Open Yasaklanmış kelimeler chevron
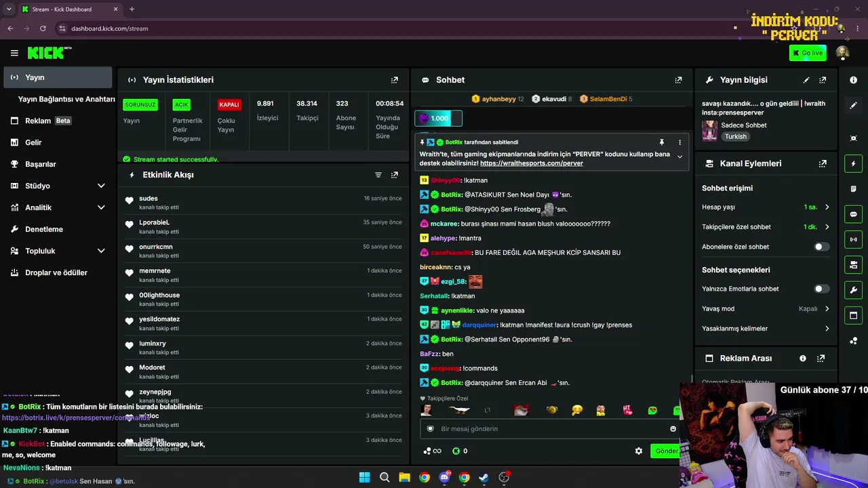This screenshot has height=488, width=868. [x=827, y=329]
